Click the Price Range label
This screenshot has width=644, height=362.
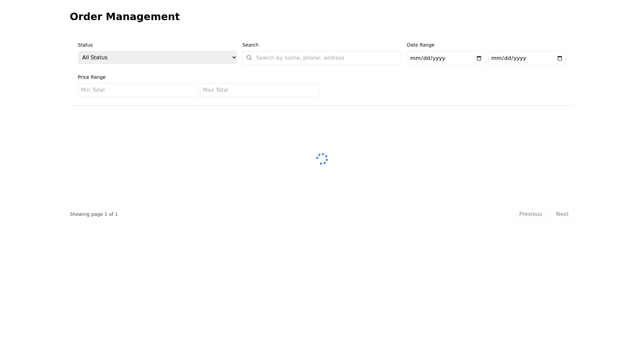(92, 77)
